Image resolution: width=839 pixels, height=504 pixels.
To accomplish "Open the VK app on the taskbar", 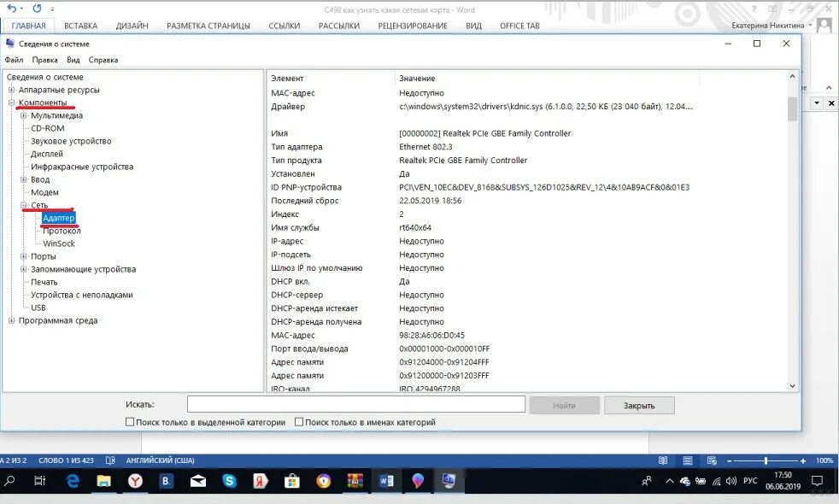I will point(167,481).
